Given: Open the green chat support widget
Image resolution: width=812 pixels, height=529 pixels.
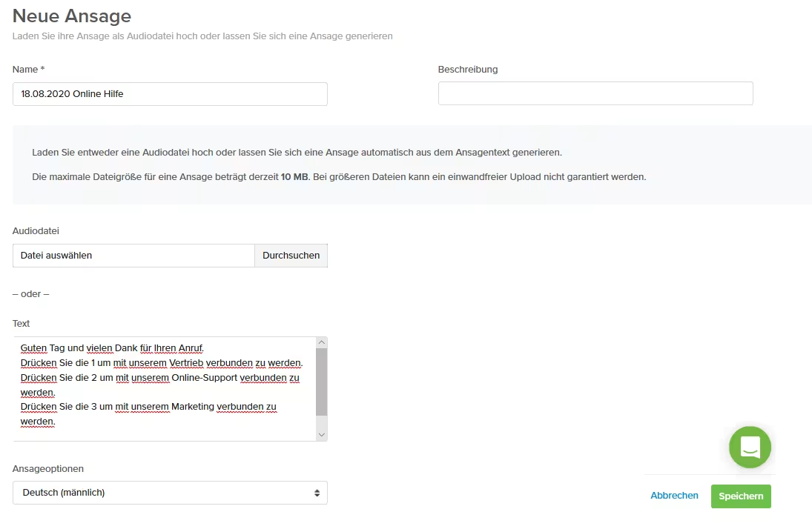Looking at the screenshot, I should (750, 447).
